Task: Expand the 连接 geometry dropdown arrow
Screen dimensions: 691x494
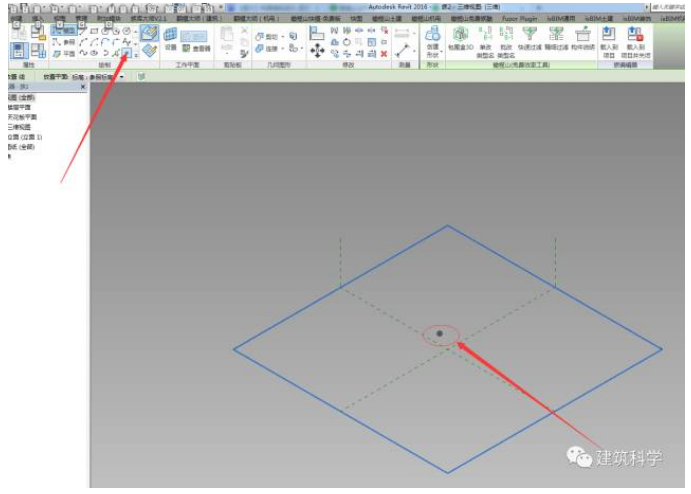Action: pyautogui.click(x=282, y=48)
